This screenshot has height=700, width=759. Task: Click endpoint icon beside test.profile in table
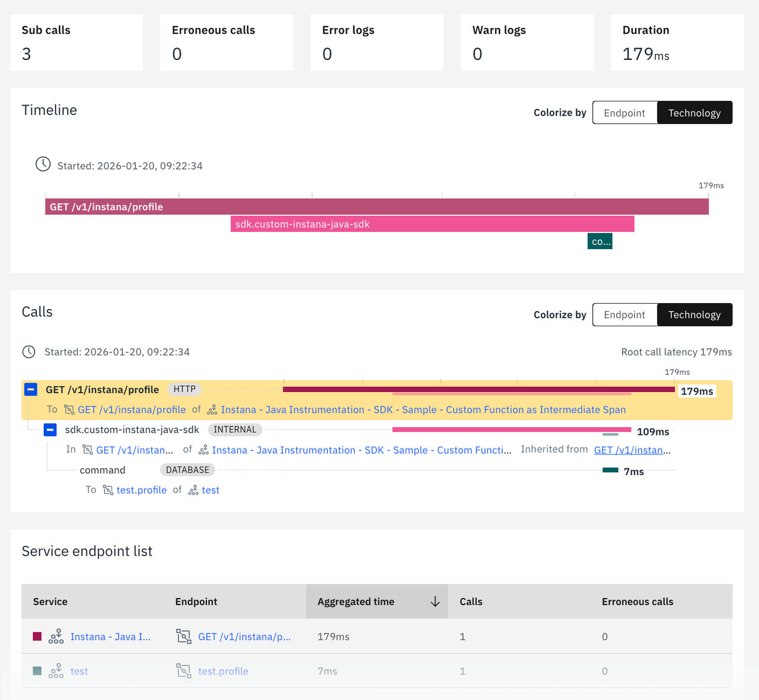click(184, 671)
